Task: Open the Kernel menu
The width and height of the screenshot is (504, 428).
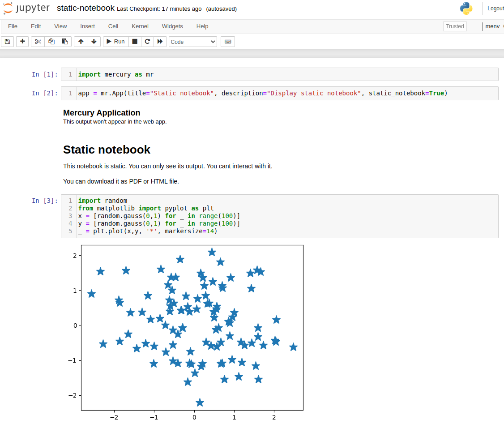Action: click(x=140, y=26)
